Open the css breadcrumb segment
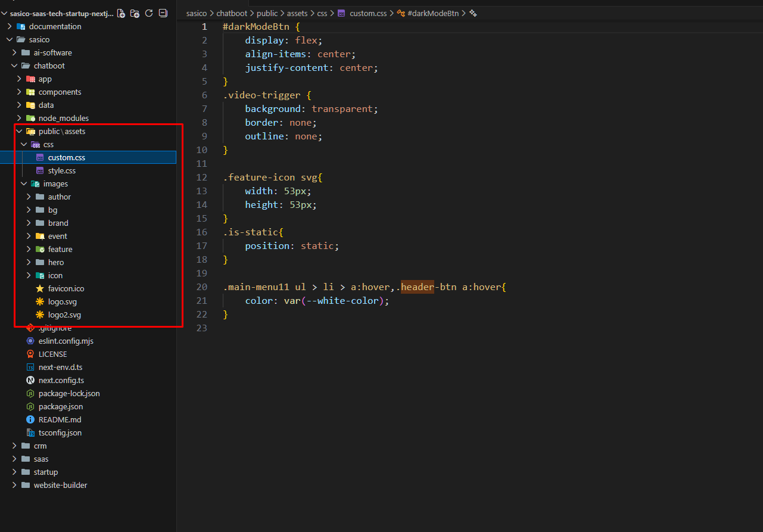This screenshot has width=763, height=532. 322,13
